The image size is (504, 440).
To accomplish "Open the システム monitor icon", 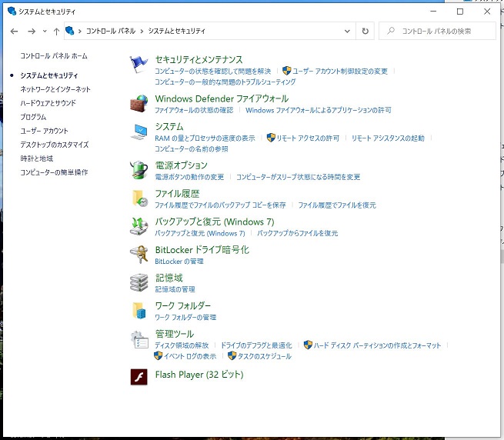I will [x=139, y=132].
